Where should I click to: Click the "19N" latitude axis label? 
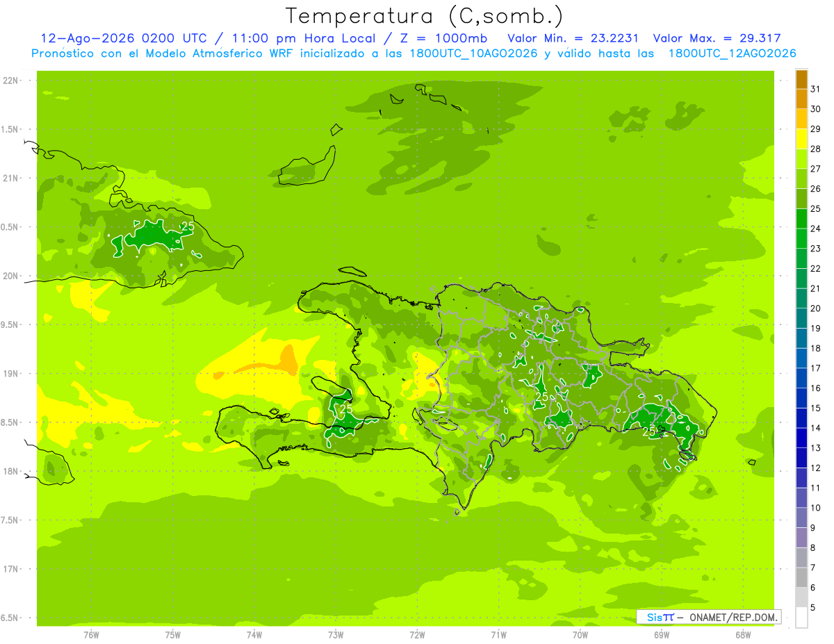[12, 373]
